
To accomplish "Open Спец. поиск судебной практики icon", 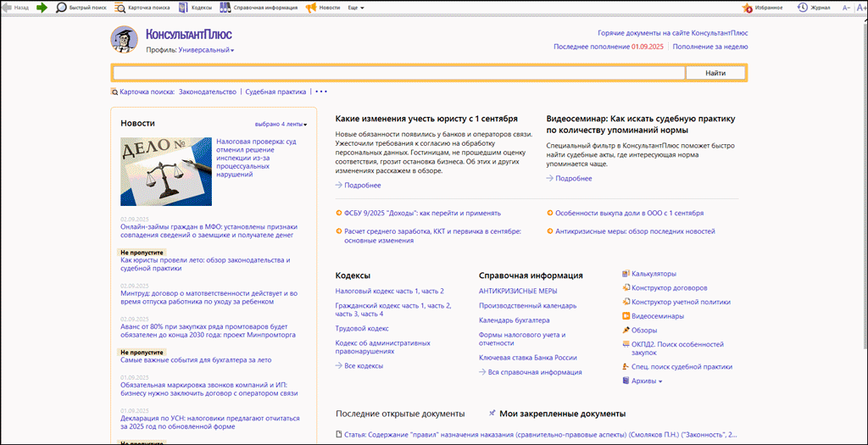I will [x=626, y=366].
